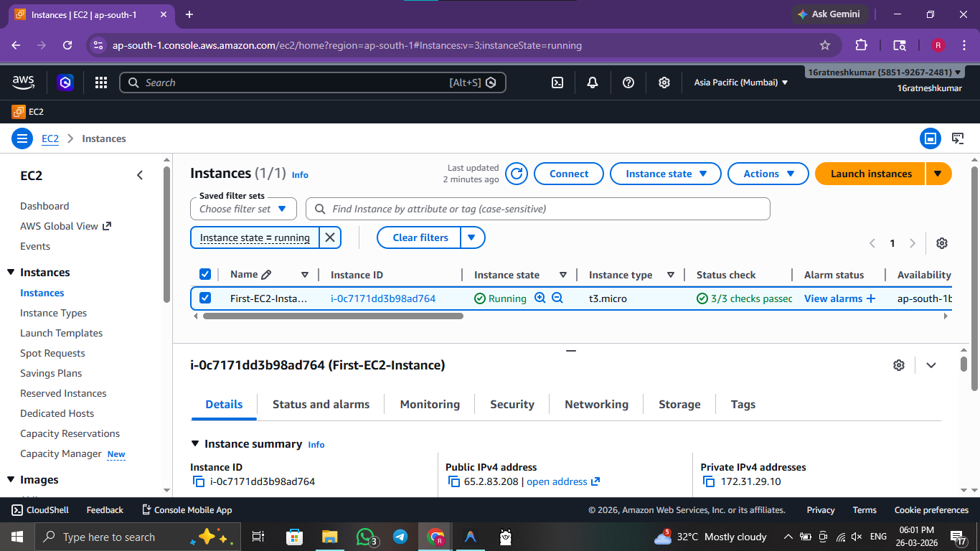The width and height of the screenshot is (980, 551).
Task: Open the View alarms link
Action: [x=833, y=298]
